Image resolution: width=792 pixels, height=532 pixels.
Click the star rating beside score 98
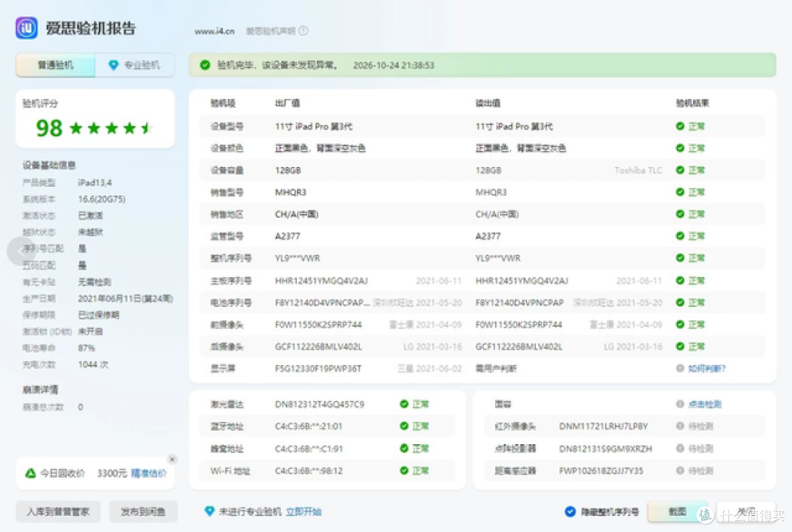pyautogui.click(x=111, y=128)
